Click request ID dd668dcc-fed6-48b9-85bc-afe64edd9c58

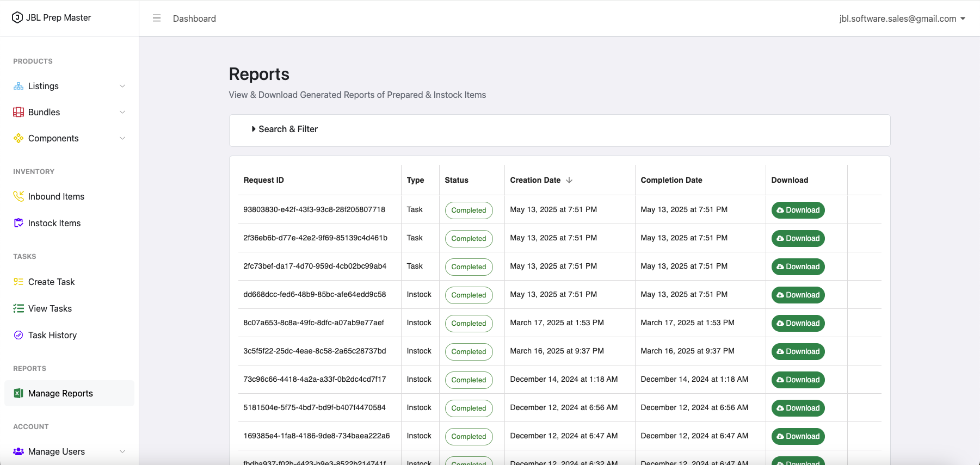click(x=315, y=294)
